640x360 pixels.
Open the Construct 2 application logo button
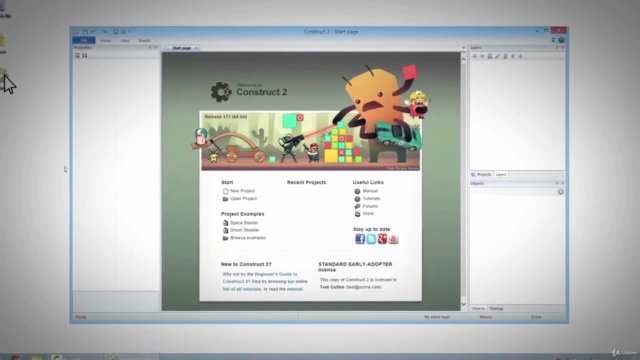(x=76, y=32)
